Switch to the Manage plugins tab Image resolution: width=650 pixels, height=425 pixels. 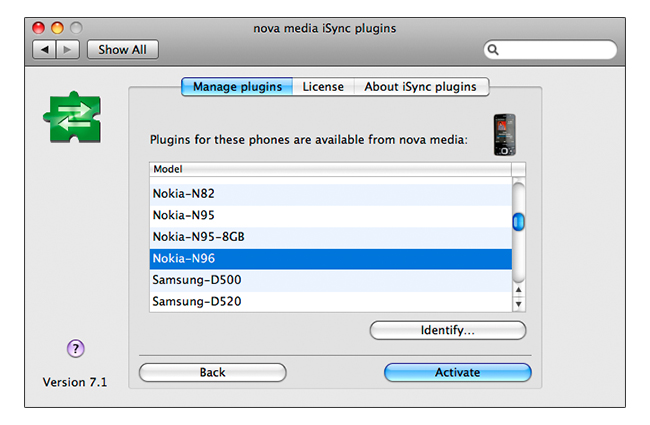pyautogui.click(x=237, y=87)
